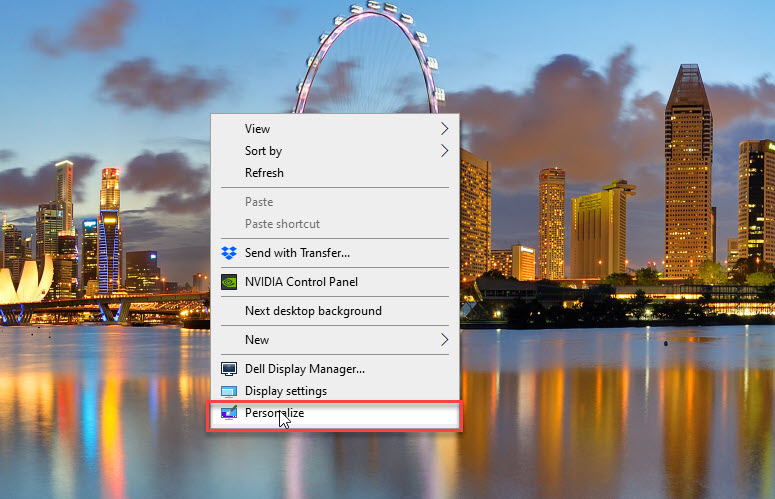Click the NVIDIA logo icon

tap(229, 282)
